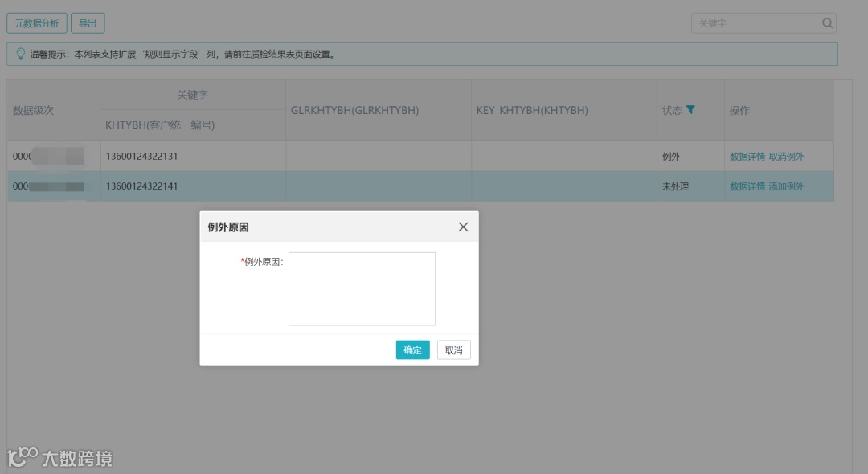868x474 pixels.
Task: Filter by the 状态 column funnel icon
Action: click(690, 109)
